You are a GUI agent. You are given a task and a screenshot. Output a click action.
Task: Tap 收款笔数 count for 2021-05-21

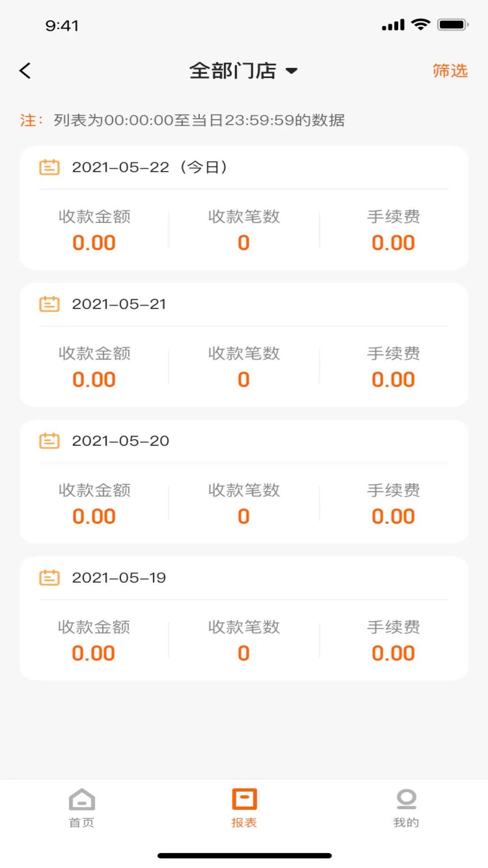244,379
